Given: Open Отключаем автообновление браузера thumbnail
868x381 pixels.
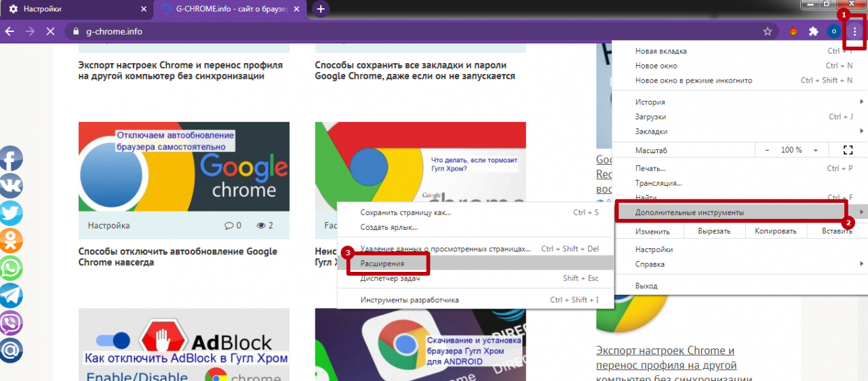Looking at the screenshot, I should [x=184, y=167].
